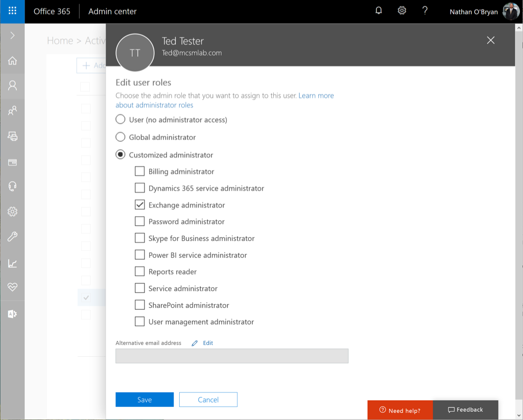
Task: Check Service health via heart icon
Action: [x=12, y=287]
